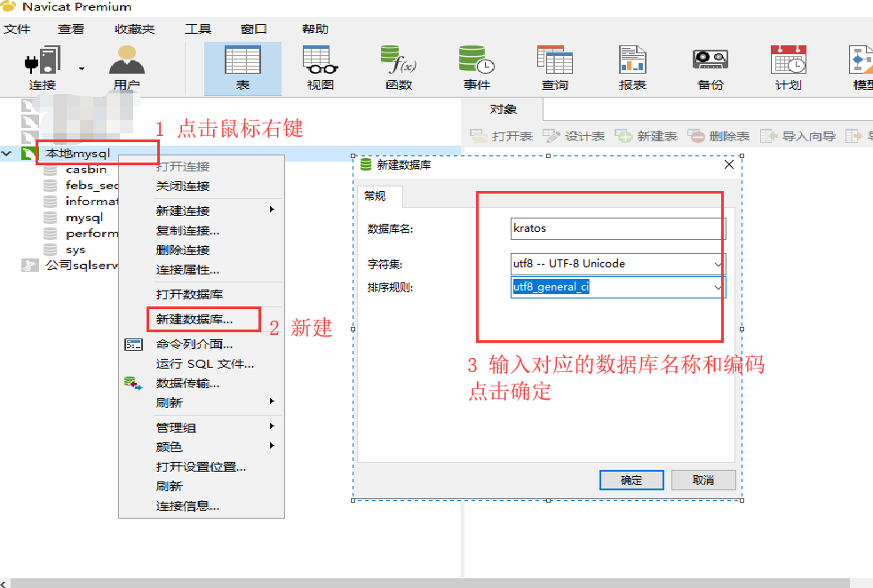Click the data transfer icon
The image size is (873, 588).
coord(133,383)
